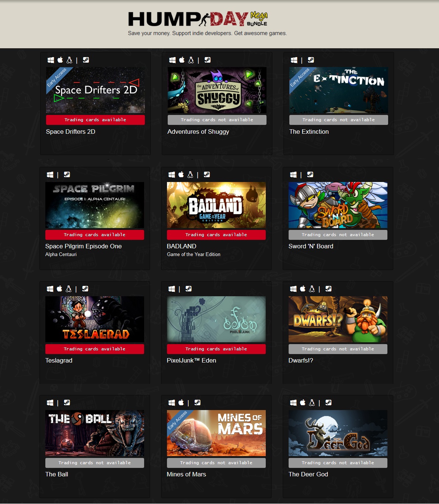
Task: Click trading cards not available under Adventures of Shuggy
Action: click(217, 120)
